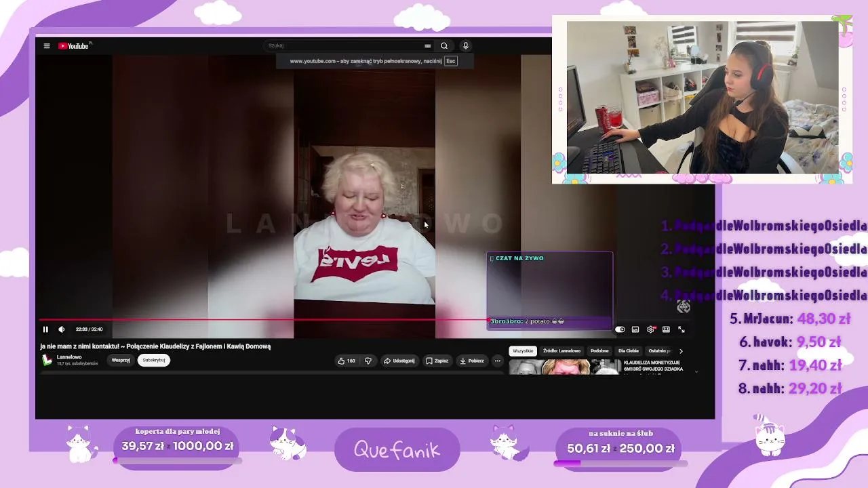
Task: Click the Wesprzyj support button
Action: (121, 361)
